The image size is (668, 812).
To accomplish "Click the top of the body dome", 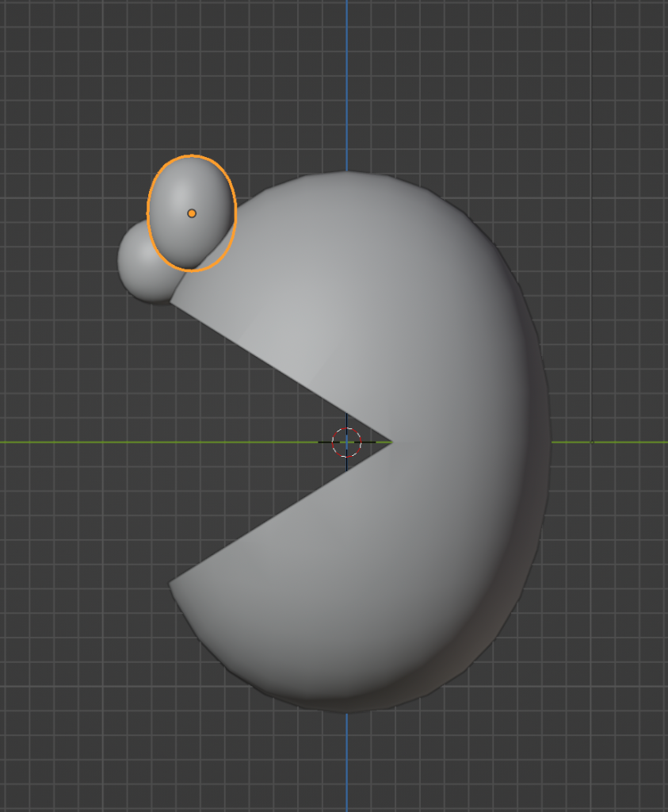I will point(346,178).
